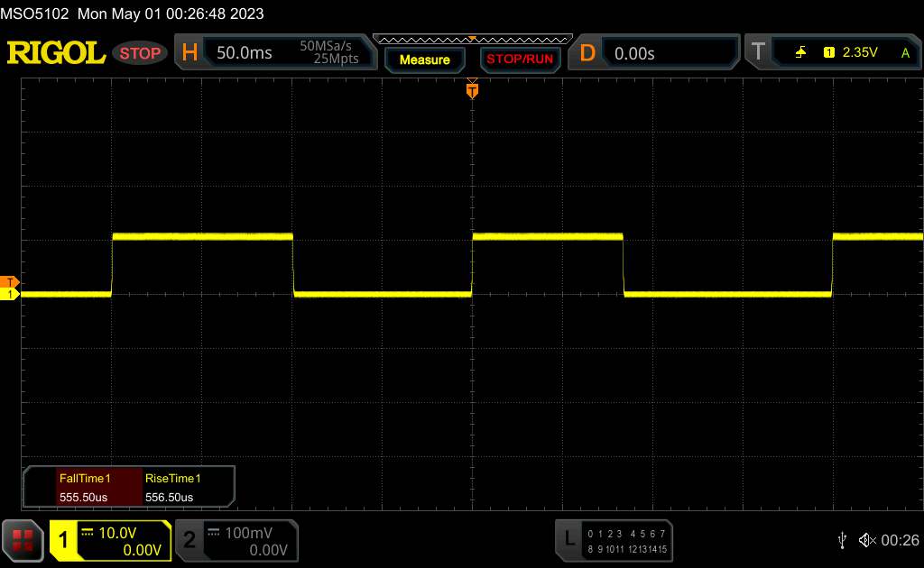Select the FallTime1 measurement result
The height and width of the screenshot is (568, 924).
(x=84, y=488)
